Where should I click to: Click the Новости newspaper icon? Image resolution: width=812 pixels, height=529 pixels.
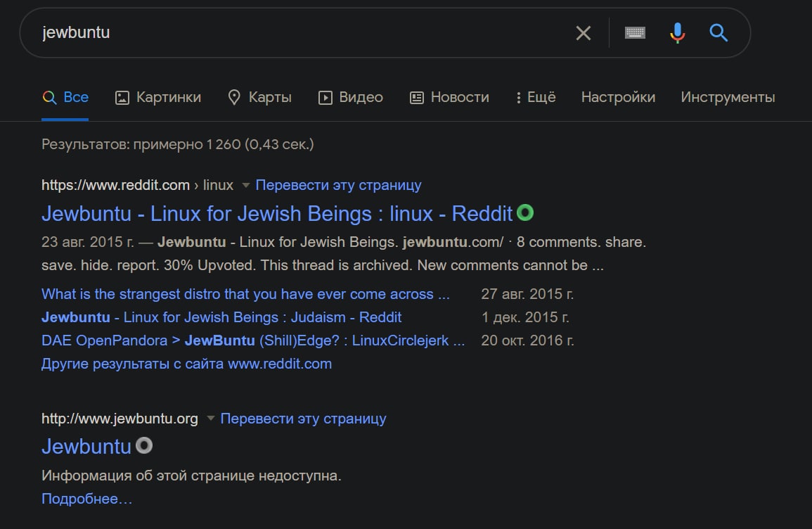click(x=417, y=97)
